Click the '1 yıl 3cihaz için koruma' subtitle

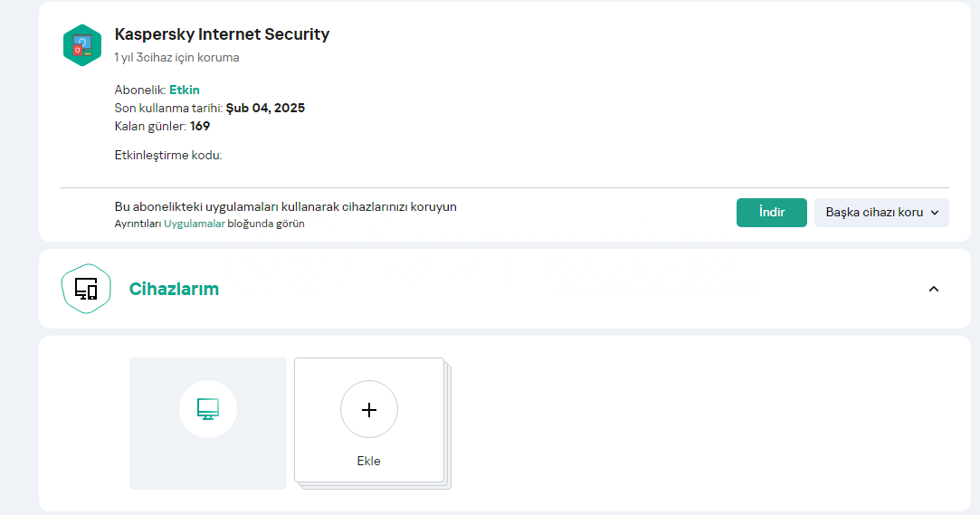click(176, 57)
